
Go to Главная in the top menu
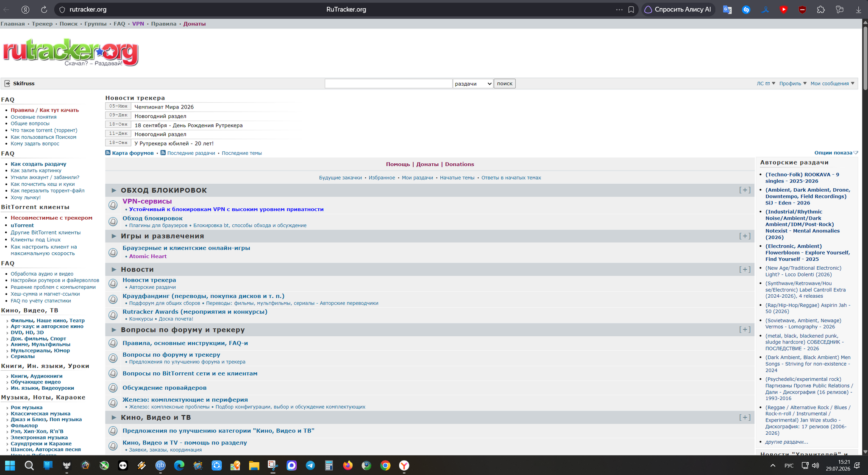coord(13,24)
